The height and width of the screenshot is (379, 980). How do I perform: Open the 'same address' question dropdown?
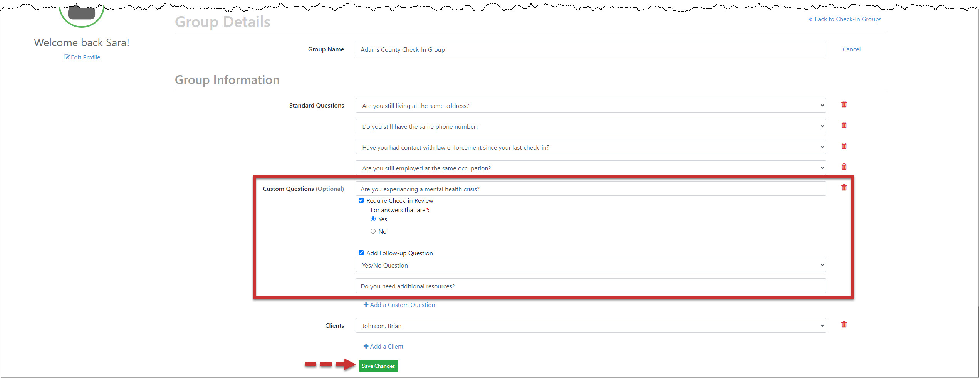click(x=590, y=106)
